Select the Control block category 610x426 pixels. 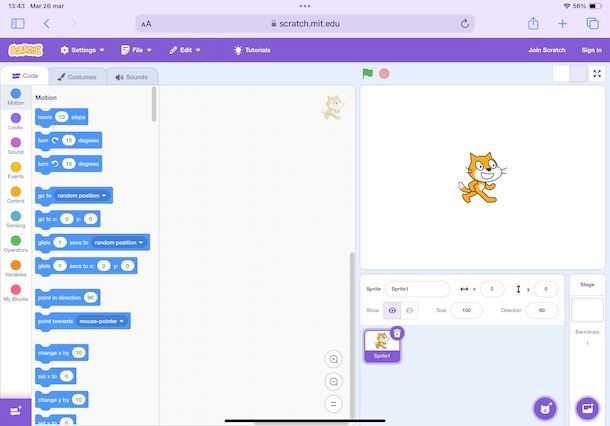[16, 195]
